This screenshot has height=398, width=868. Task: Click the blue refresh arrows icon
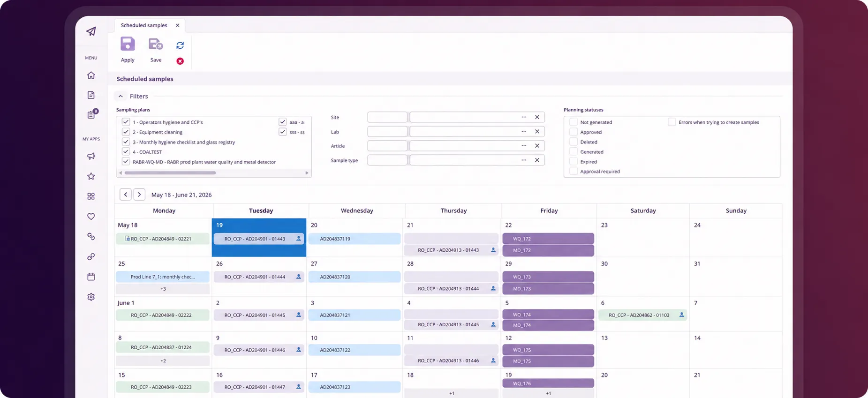(x=180, y=45)
